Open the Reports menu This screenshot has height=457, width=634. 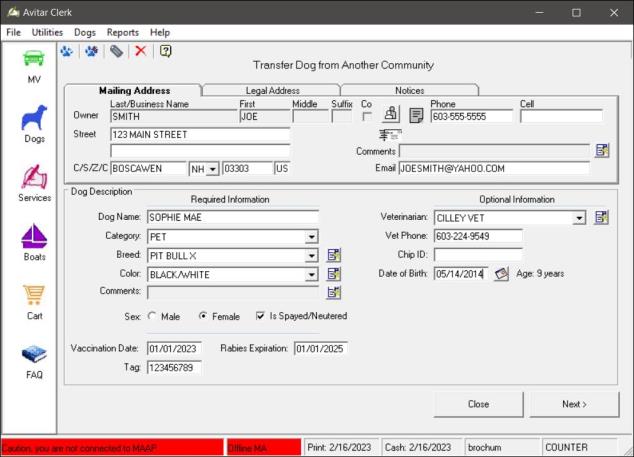pos(123,32)
